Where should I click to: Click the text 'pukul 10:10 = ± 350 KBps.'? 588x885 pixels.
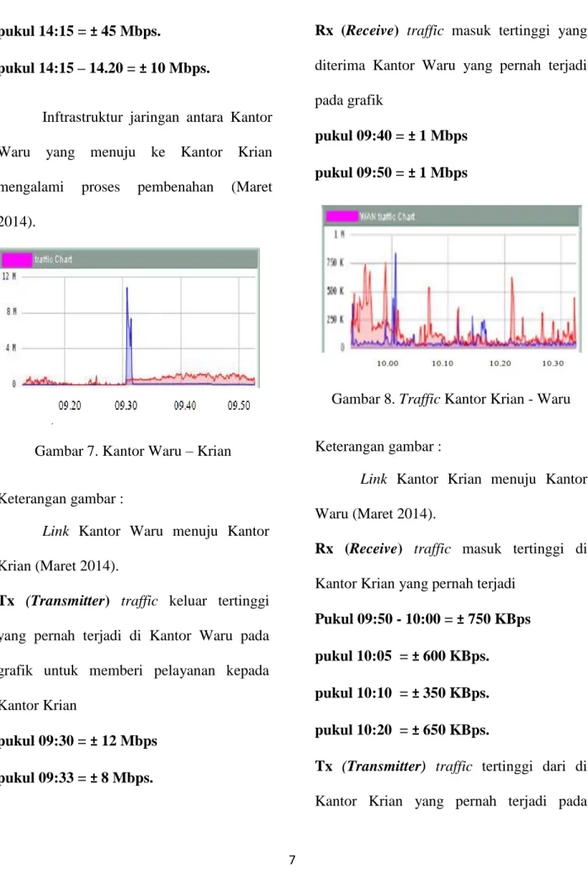tap(402, 692)
